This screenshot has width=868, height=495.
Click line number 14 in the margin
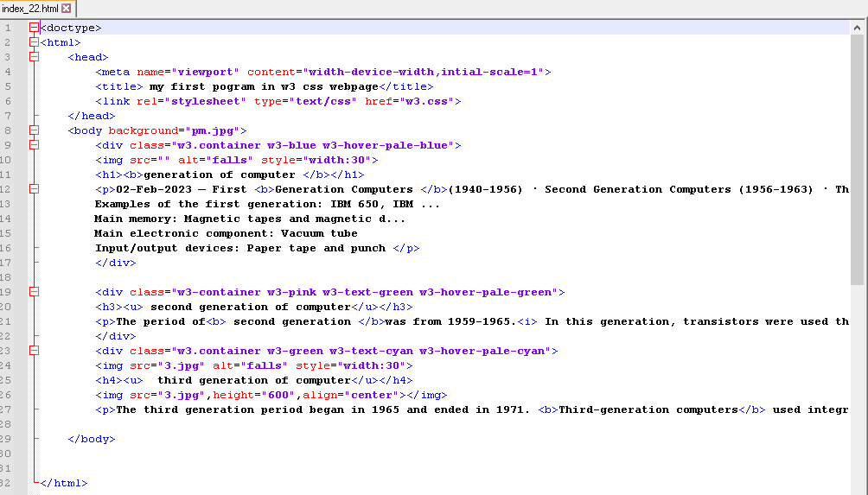[x=8, y=219]
